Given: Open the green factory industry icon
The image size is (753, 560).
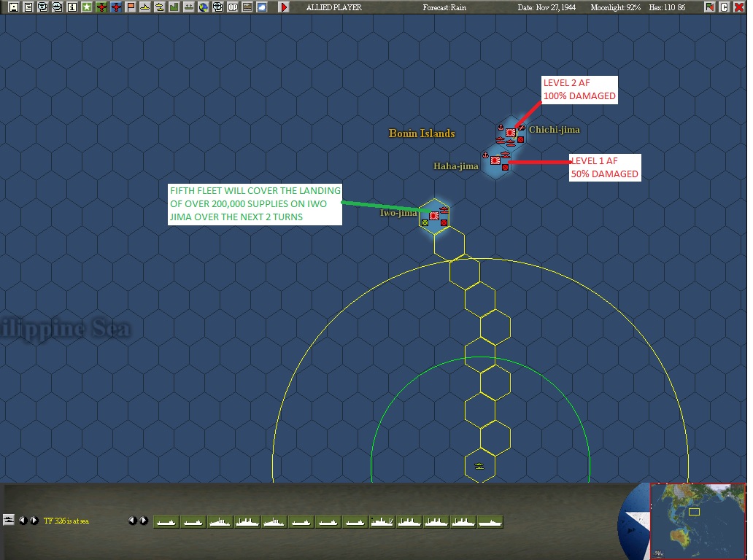Looking at the screenshot, I should 174,7.
